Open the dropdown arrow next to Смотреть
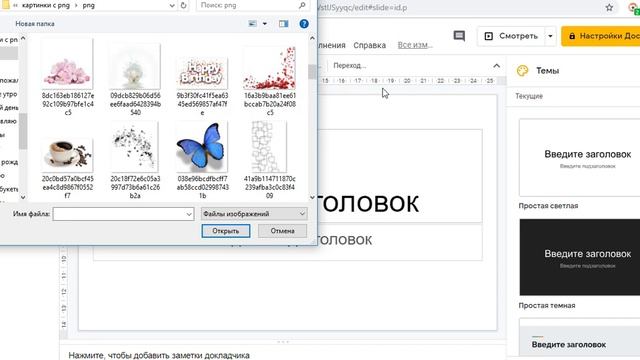 [x=550, y=36]
